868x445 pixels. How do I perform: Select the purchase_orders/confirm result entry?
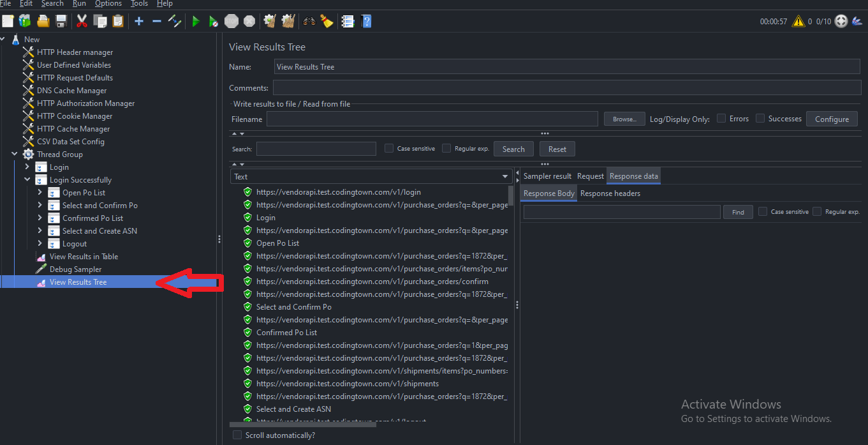pyautogui.click(x=372, y=282)
